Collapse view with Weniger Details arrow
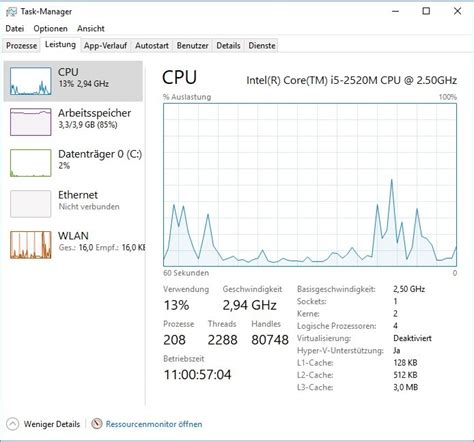This screenshot has width=474, height=442. [12, 424]
